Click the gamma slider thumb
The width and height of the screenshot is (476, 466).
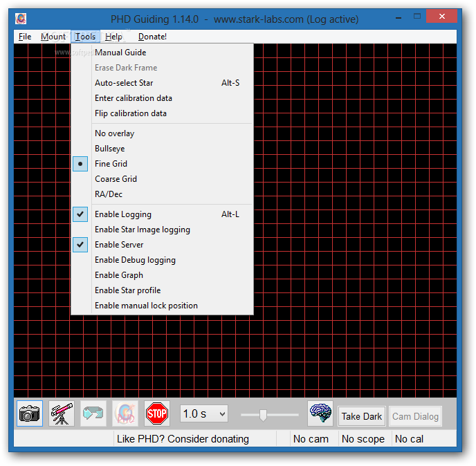[263, 415]
